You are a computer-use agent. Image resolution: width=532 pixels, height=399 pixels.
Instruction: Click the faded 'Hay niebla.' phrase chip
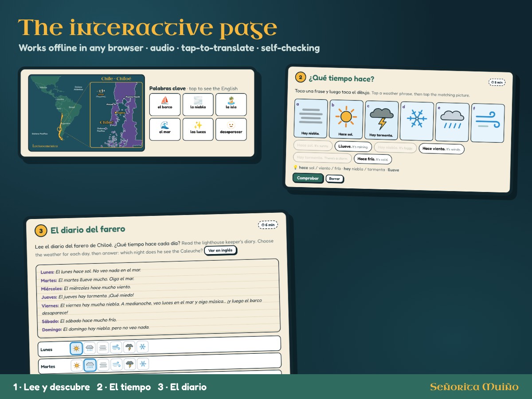(395, 148)
